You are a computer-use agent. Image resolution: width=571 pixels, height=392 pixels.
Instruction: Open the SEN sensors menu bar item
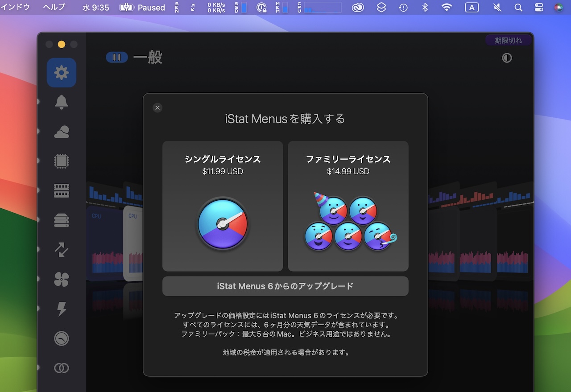pos(177,7)
